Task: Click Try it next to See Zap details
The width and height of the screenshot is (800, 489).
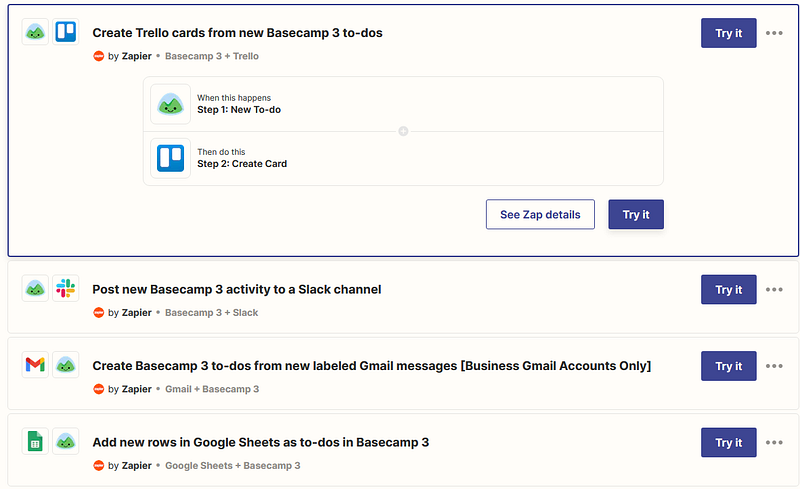Action: point(636,214)
